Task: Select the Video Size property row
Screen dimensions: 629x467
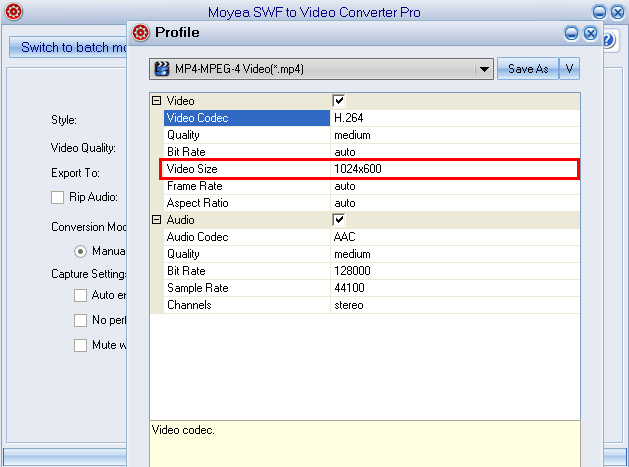Action: (x=371, y=169)
